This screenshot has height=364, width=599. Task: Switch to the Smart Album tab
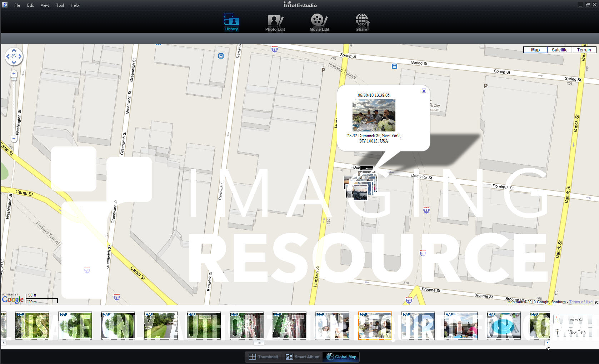pyautogui.click(x=303, y=357)
